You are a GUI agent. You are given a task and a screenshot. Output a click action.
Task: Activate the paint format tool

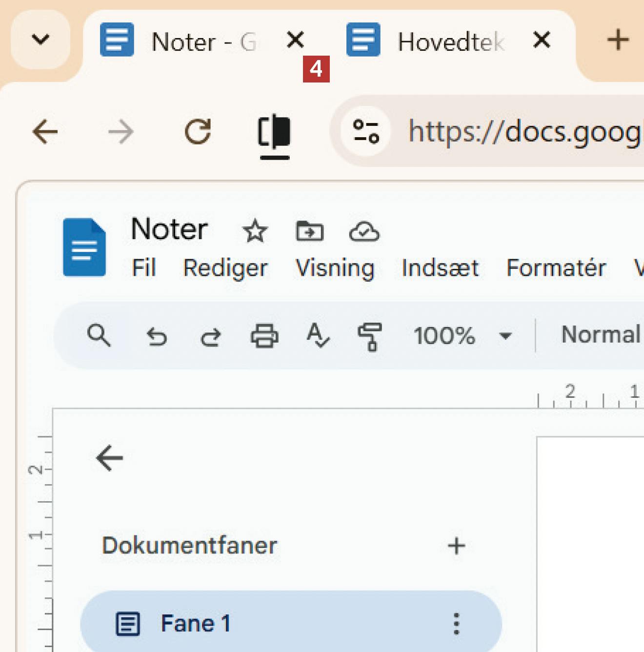(x=370, y=337)
